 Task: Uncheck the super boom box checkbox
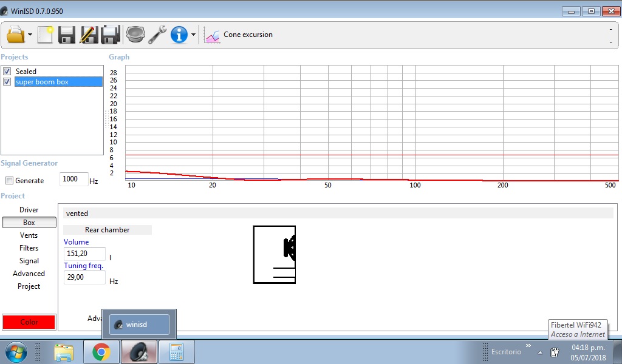pyautogui.click(x=7, y=81)
